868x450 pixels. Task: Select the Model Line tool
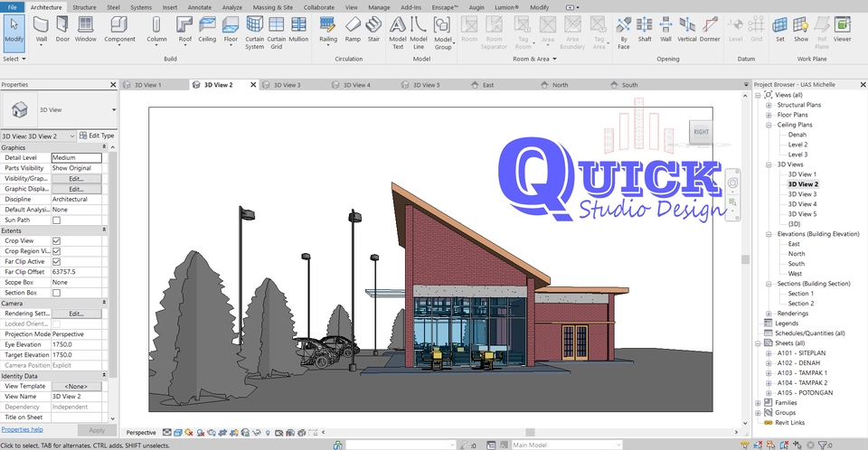(x=419, y=33)
